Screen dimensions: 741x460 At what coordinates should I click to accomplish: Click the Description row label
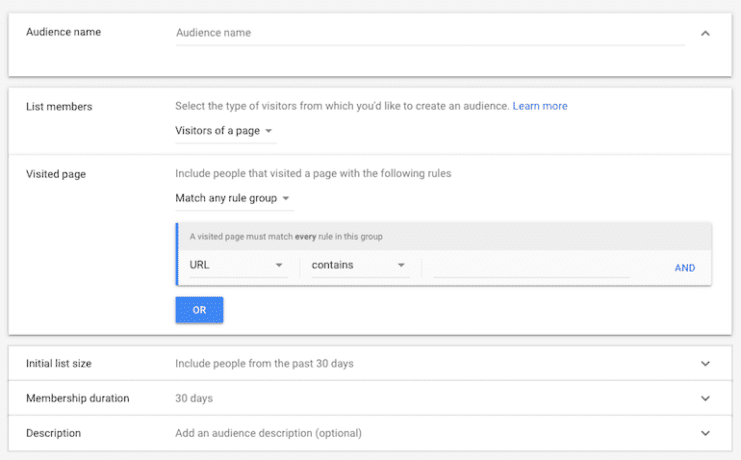53,433
